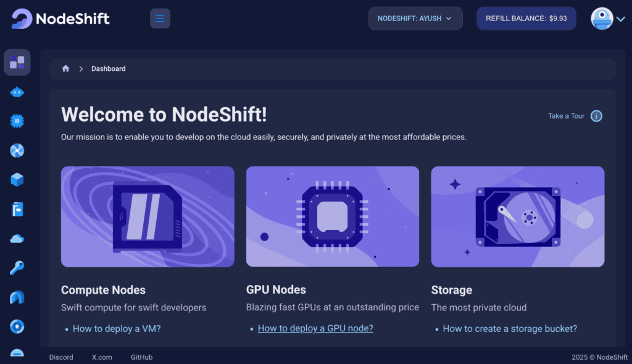Open the chip-shaped GPU icon in the sidebar

point(17,121)
